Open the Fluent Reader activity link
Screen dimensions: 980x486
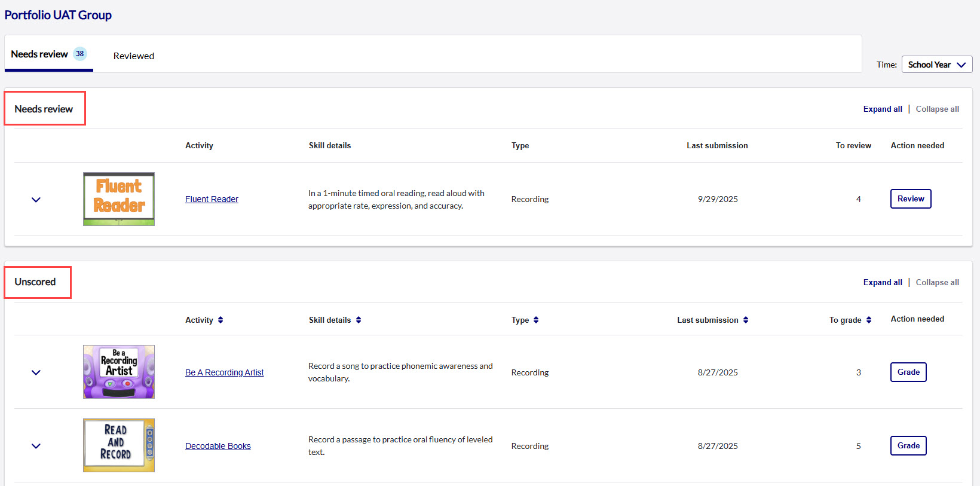[212, 199]
